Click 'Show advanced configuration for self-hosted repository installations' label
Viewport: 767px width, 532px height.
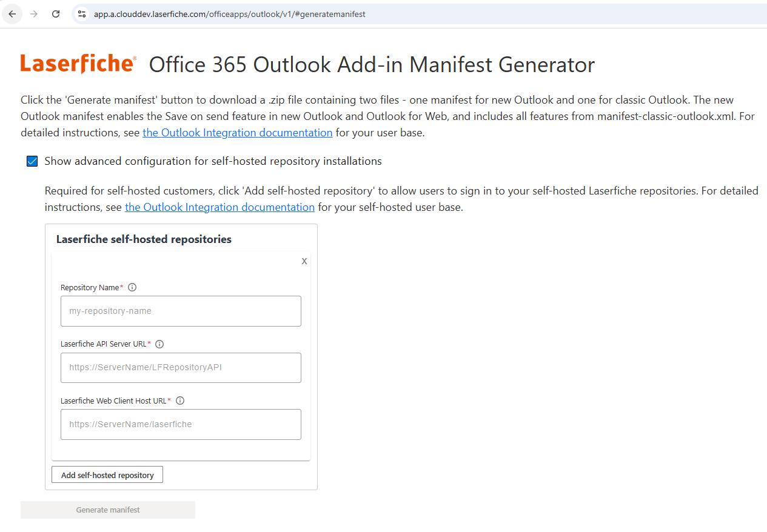tap(213, 161)
